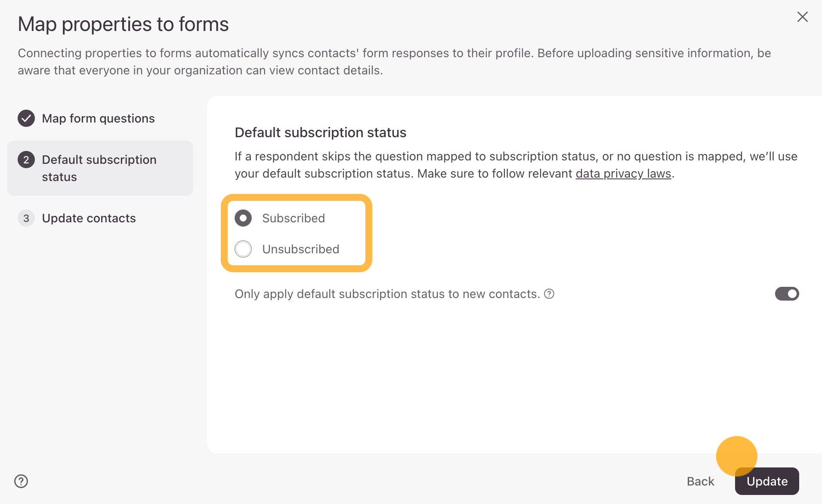Jump to the Update contacts step

point(89,218)
